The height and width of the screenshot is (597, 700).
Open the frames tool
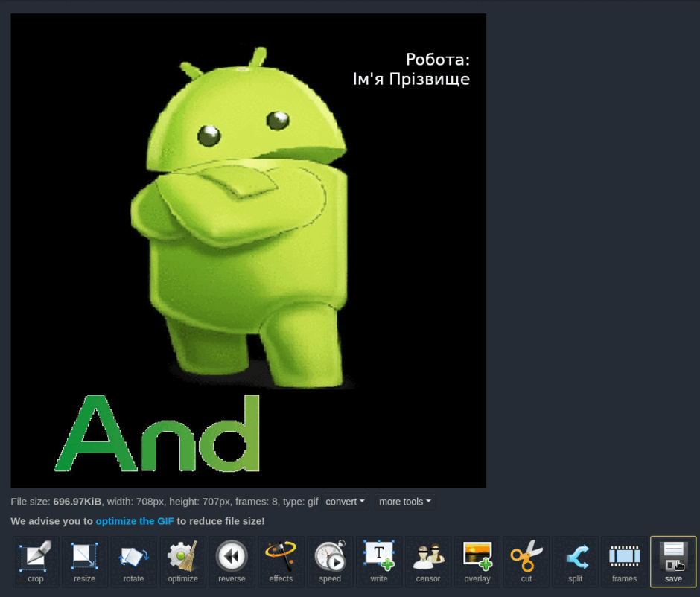(x=625, y=561)
